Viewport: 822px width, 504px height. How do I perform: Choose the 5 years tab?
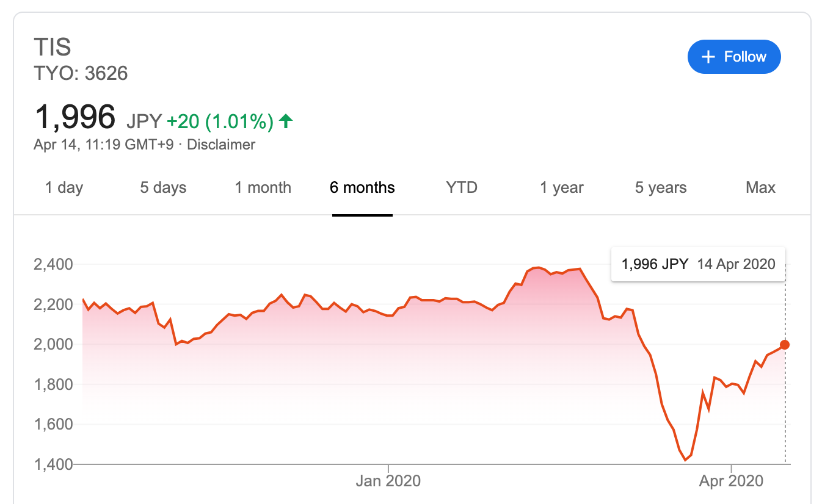pos(661,187)
